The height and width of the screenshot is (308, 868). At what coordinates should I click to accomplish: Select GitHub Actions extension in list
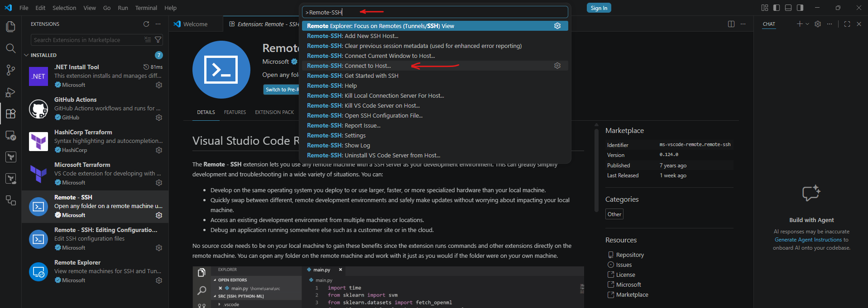(95, 109)
